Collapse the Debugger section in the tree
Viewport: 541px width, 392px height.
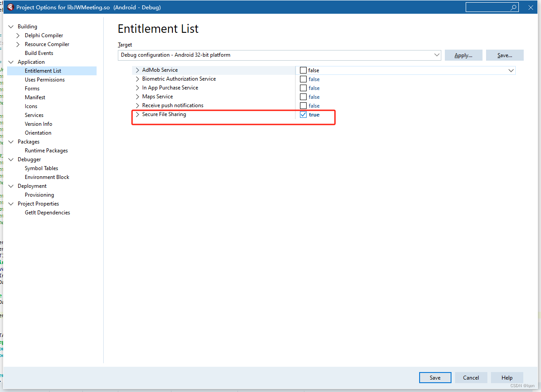pos(11,159)
